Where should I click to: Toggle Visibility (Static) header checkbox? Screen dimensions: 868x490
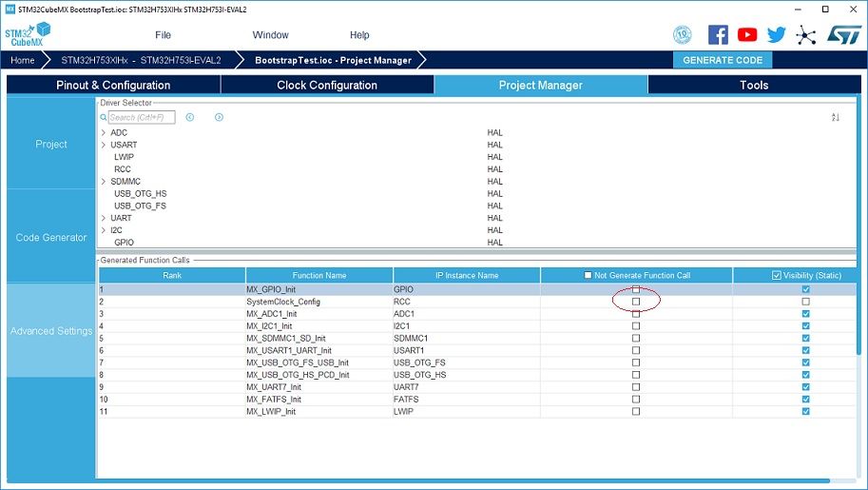point(776,275)
